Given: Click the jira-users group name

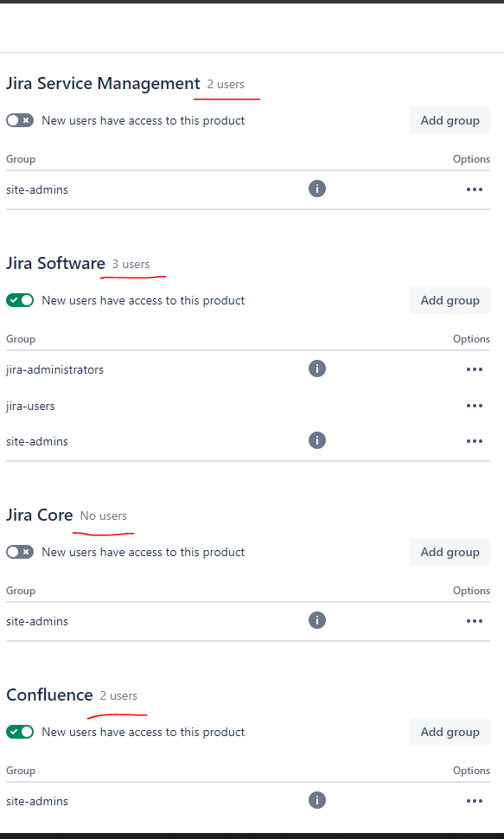Looking at the screenshot, I should [x=30, y=406].
